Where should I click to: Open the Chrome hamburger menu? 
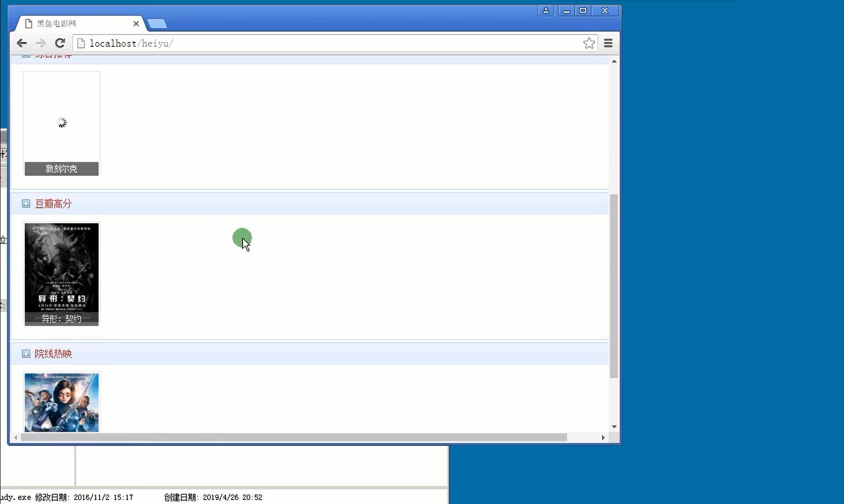pyautogui.click(x=608, y=43)
